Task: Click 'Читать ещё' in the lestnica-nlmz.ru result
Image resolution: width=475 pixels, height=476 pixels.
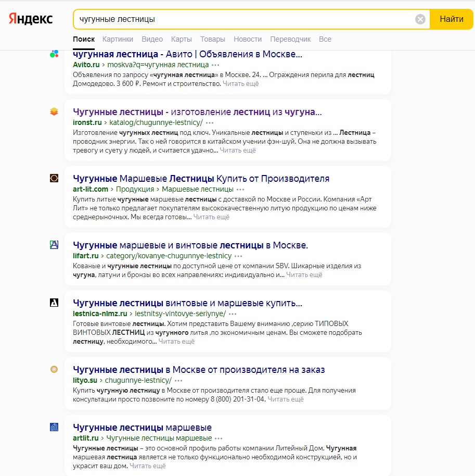Action: tap(176, 342)
